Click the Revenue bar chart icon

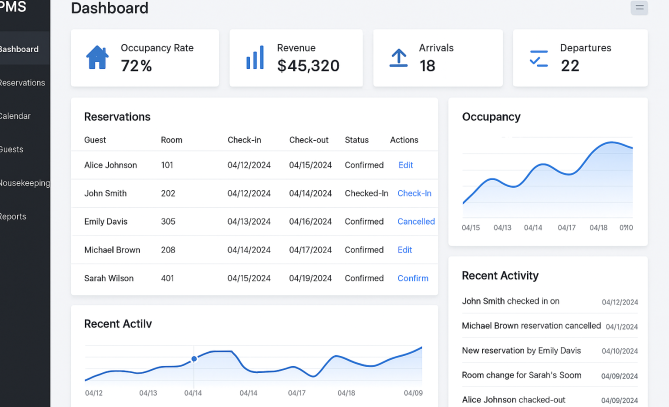point(255,57)
